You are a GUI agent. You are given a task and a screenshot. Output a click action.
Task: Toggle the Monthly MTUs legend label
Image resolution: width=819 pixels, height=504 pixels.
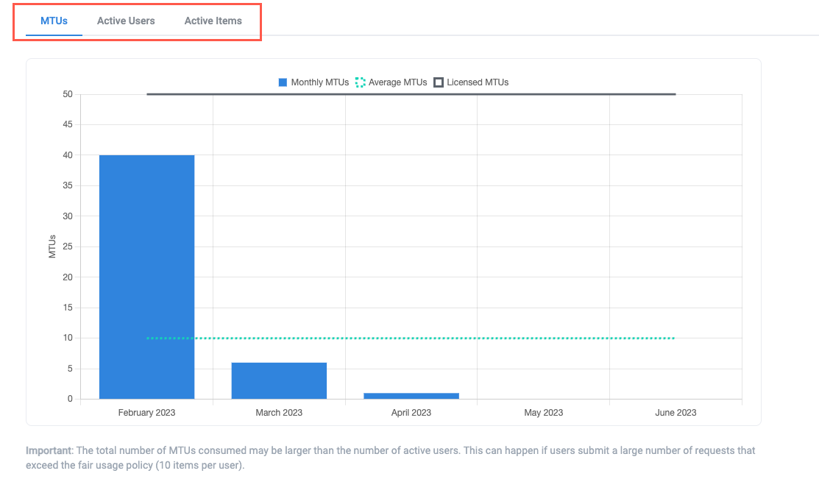tap(319, 82)
